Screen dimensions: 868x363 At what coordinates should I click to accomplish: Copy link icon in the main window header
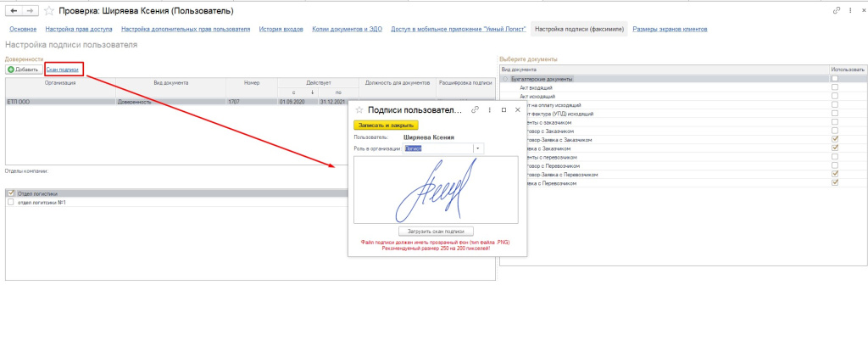point(836,10)
